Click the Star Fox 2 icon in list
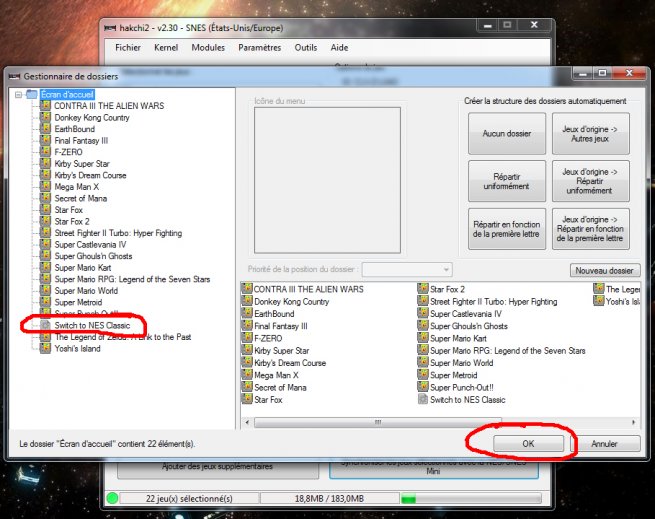Viewport: 655px width, 519px height. (x=423, y=289)
